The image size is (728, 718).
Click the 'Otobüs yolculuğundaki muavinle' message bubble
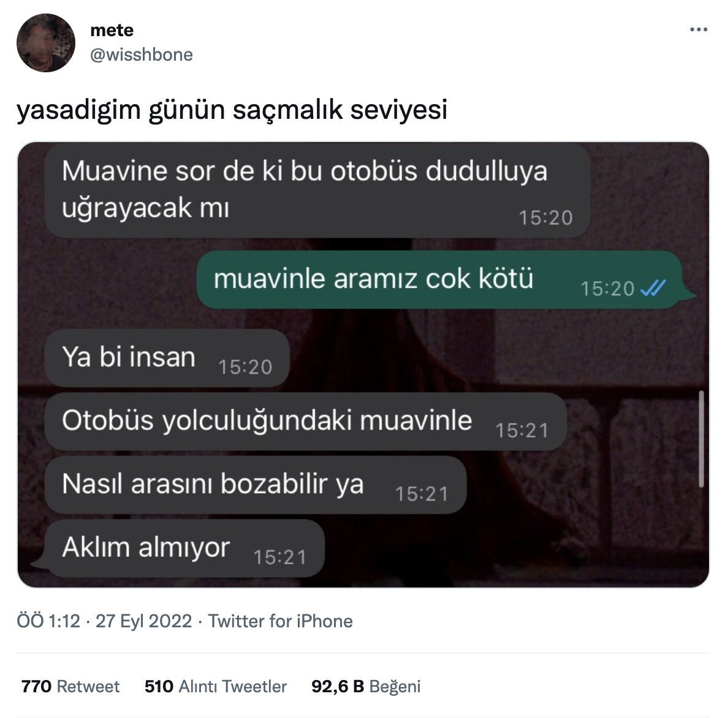306,421
